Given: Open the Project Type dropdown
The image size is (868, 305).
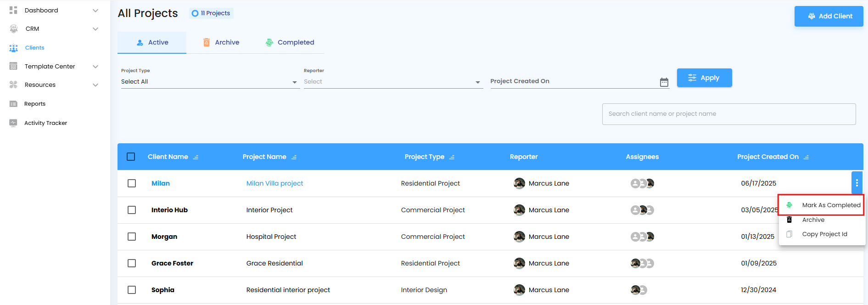Looking at the screenshot, I should 209,82.
